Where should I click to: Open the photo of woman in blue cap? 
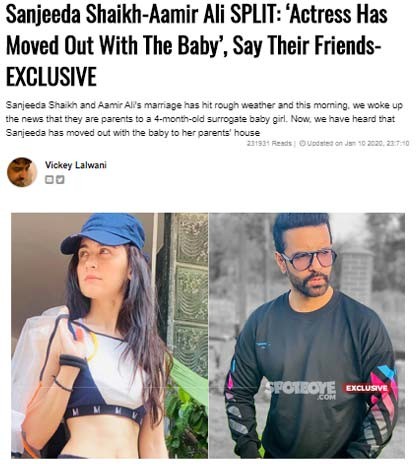[x=110, y=336]
